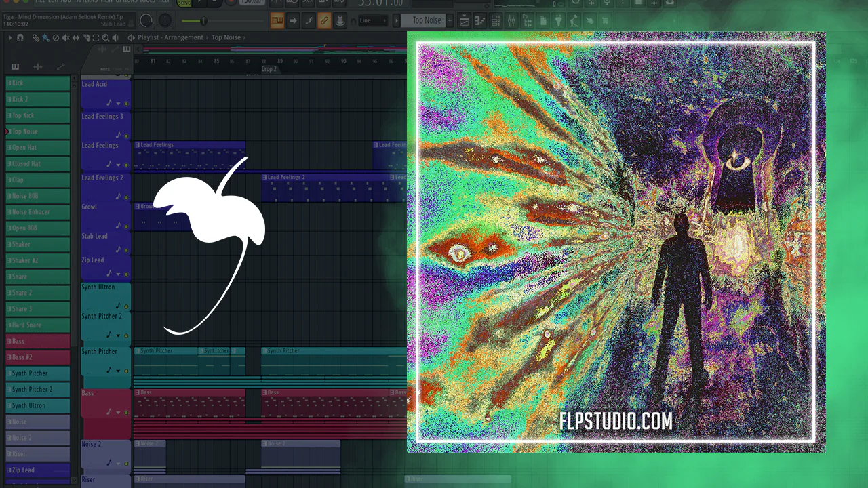Toggle the stamp-shaped button in toolbar

click(x=340, y=20)
